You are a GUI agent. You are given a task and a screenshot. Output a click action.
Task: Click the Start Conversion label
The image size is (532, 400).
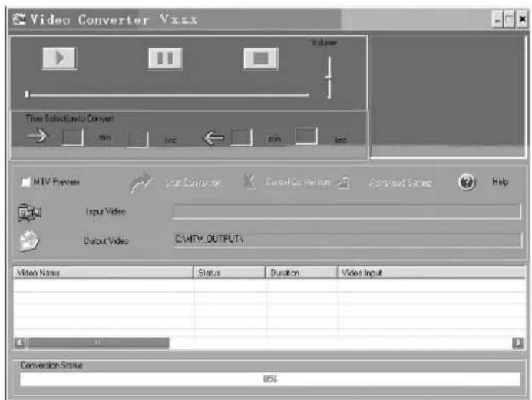click(x=193, y=183)
